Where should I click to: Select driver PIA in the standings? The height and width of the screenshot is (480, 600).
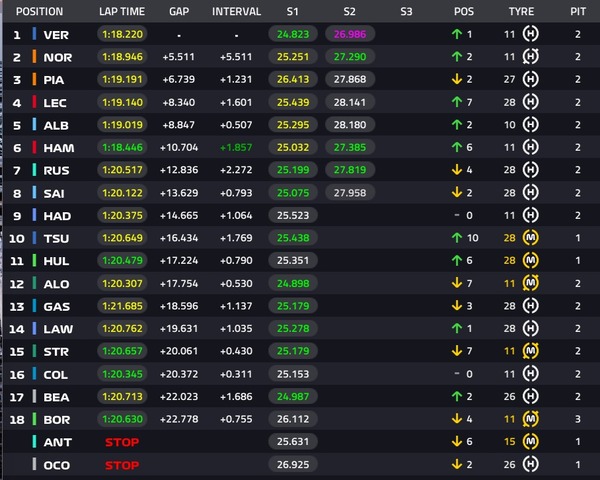(x=54, y=80)
